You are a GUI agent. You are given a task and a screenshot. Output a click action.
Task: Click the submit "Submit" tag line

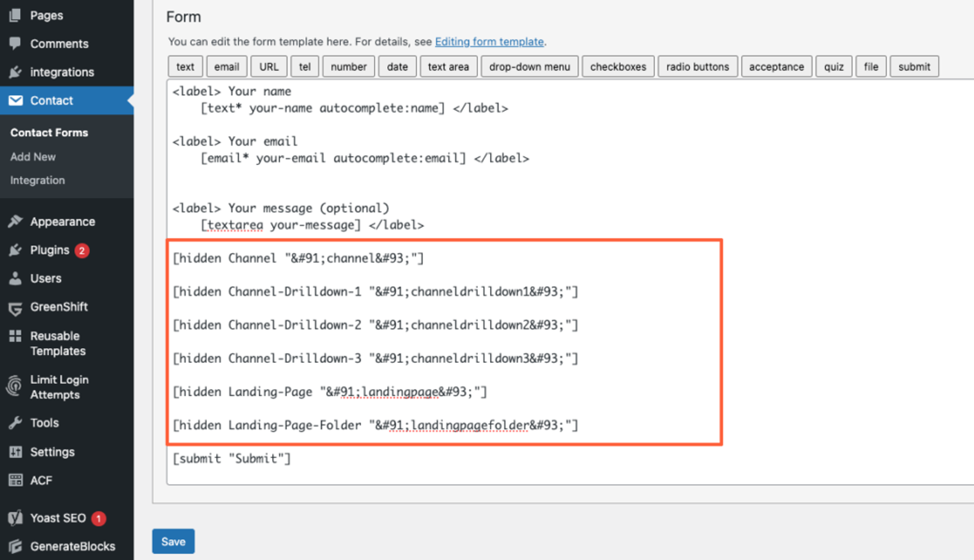pyautogui.click(x=232, y=458)
